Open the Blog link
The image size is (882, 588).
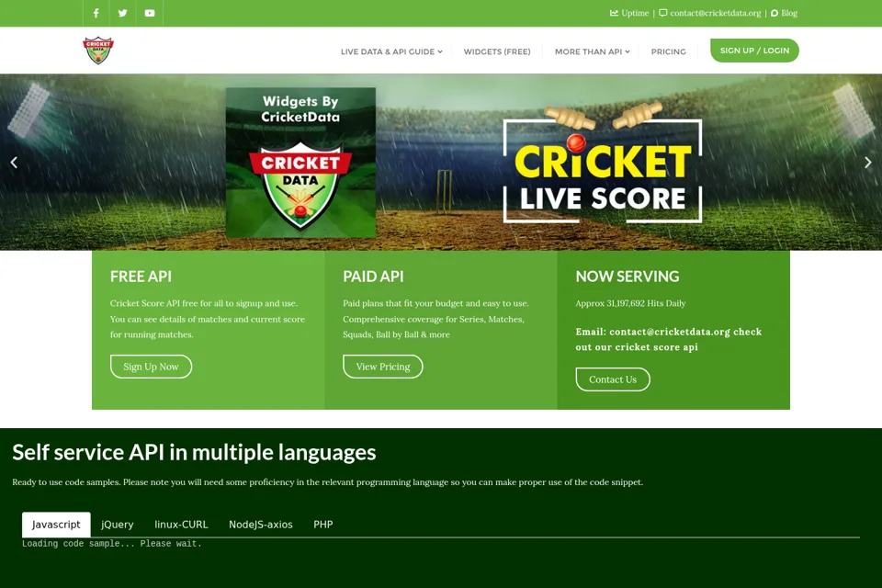click(x=789, y=13)
